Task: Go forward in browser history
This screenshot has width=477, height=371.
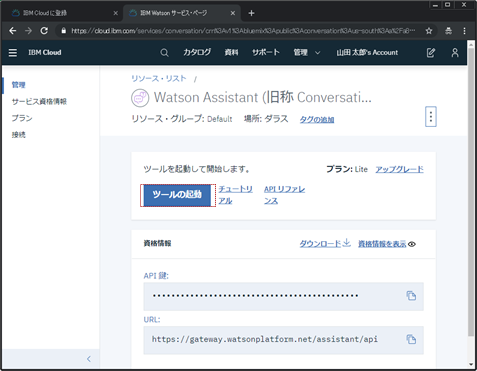Action: pyautogui.click(x=28, y=31)
